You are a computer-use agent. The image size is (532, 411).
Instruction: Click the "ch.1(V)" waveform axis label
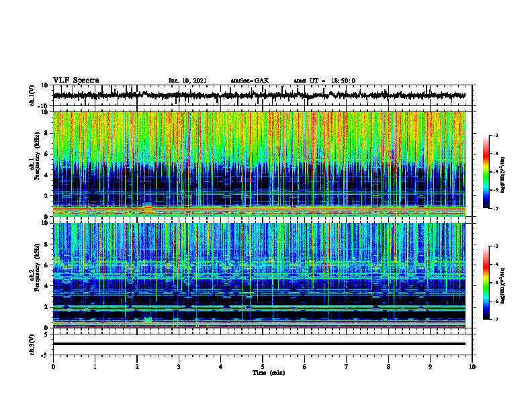(x=32, y=95)
